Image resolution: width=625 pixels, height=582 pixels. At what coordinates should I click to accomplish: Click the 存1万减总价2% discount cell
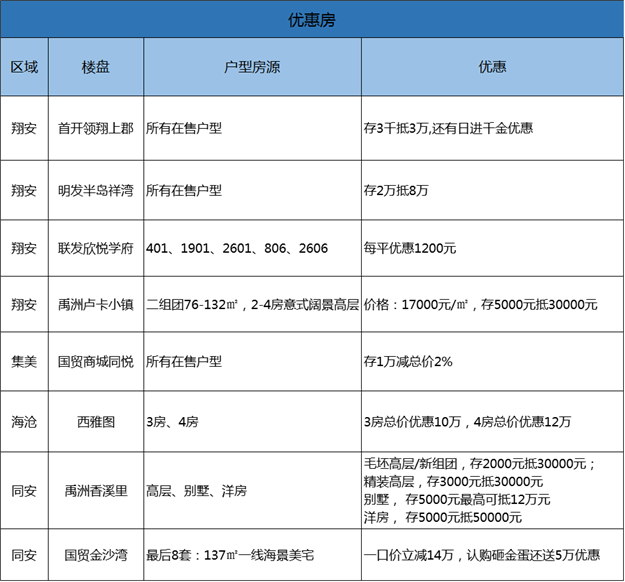pyautogui.click(x=408, y=361)
